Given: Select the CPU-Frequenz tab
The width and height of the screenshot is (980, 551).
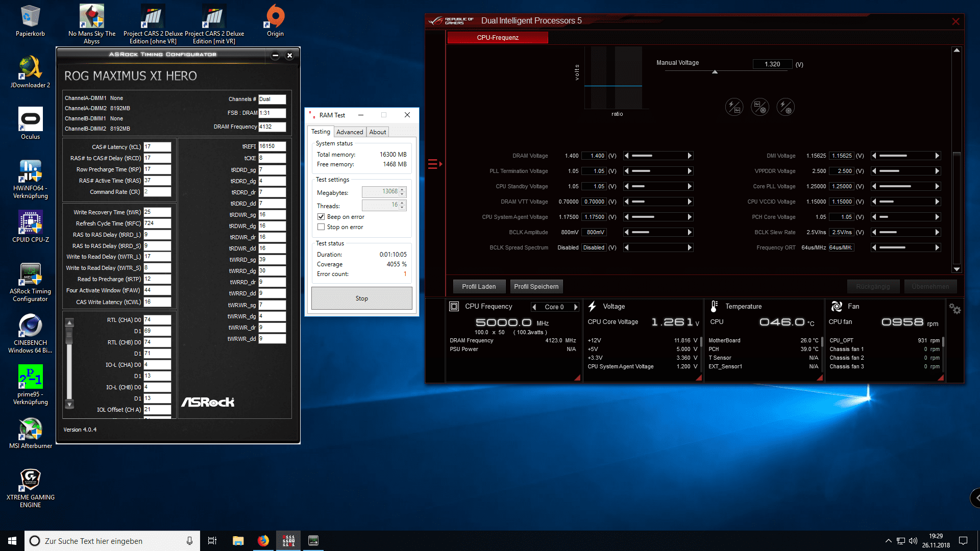Looking at the screenshot, I should [498, 38].
